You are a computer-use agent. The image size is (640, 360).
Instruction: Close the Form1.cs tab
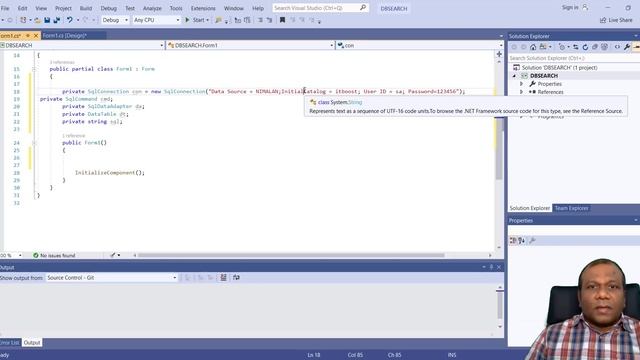[36, 36]
